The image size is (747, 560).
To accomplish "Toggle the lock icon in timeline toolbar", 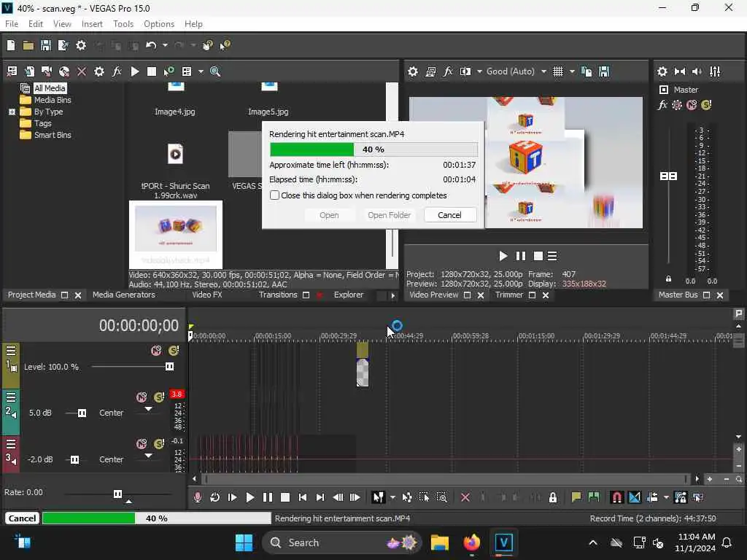I will (x=553, y=497).
